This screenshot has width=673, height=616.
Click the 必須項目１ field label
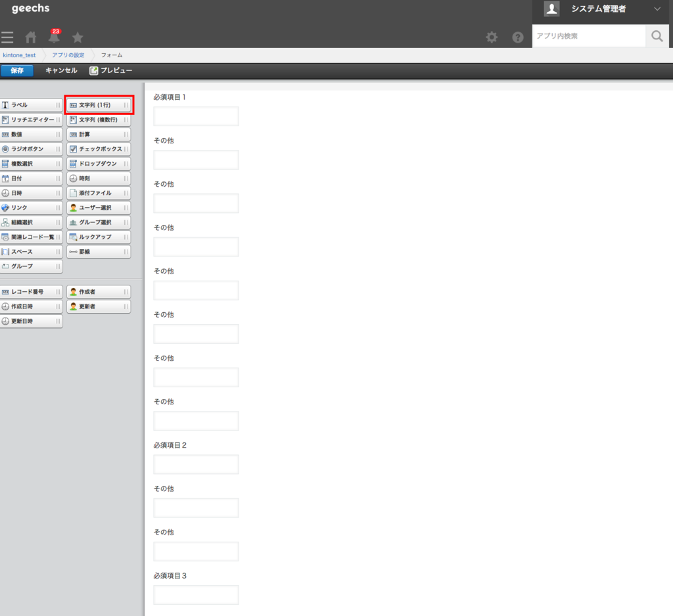(170, 97)
